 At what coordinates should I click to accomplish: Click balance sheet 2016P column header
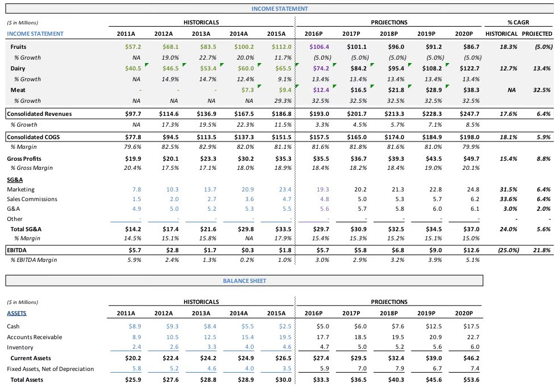click(314, 313)
